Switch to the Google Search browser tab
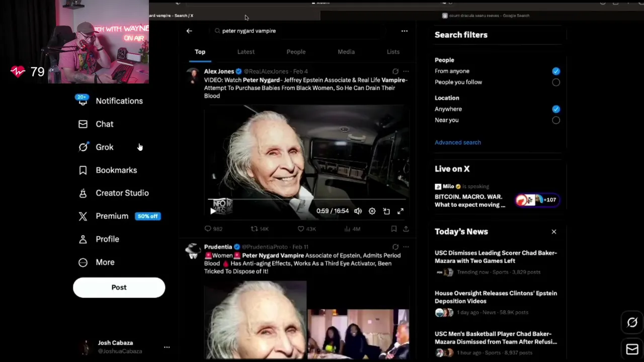Screen dimensions: 644x362 point(486,16)
